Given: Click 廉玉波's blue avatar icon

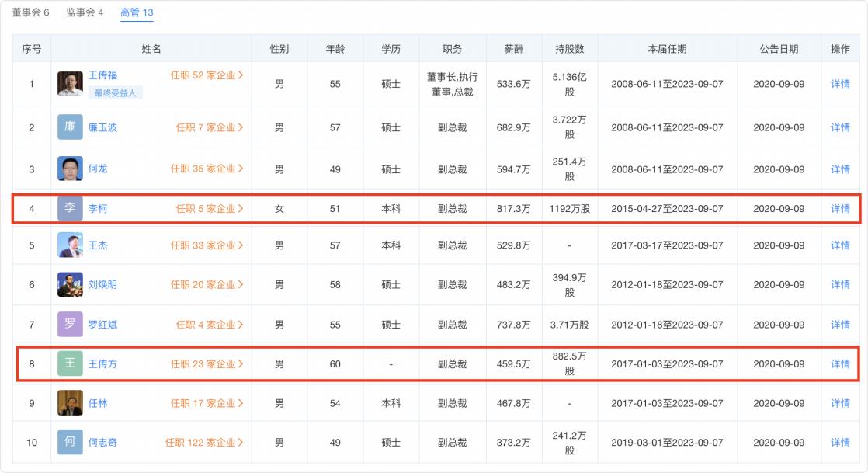Looking at the screenshot, I should pyautogui.click(x=71, y=126).
